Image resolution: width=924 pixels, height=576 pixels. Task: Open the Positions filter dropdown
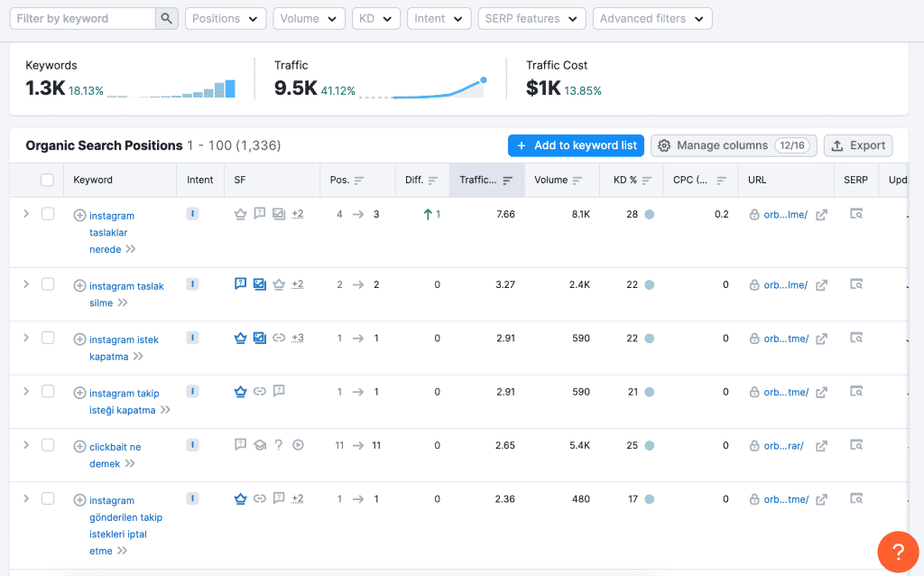click(x=226, y=18)
